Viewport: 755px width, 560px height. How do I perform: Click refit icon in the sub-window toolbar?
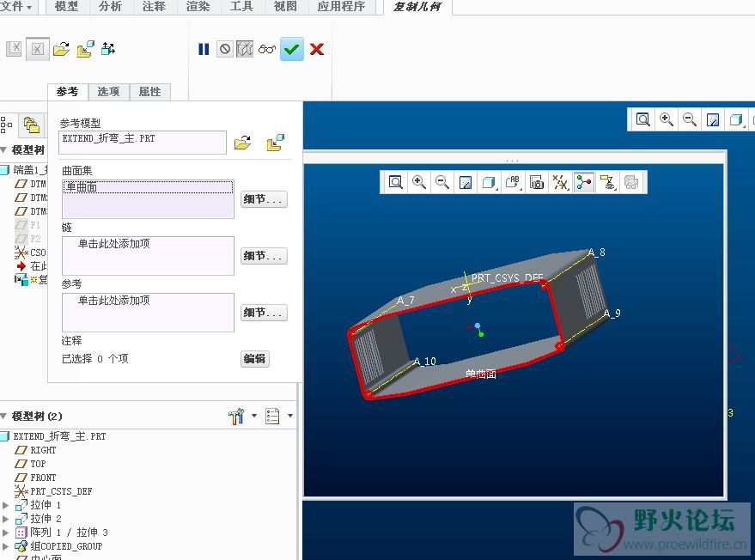(396, 182)
